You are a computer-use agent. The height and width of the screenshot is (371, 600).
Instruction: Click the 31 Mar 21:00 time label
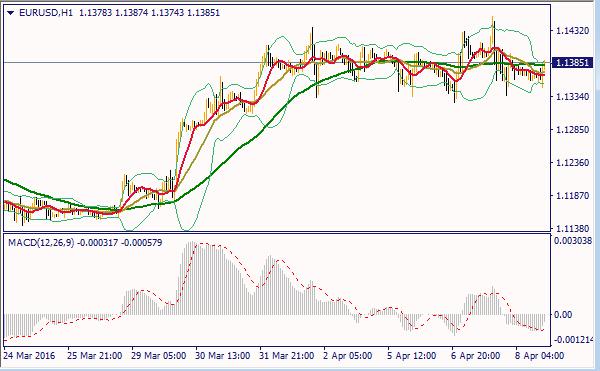coord(287,356)
